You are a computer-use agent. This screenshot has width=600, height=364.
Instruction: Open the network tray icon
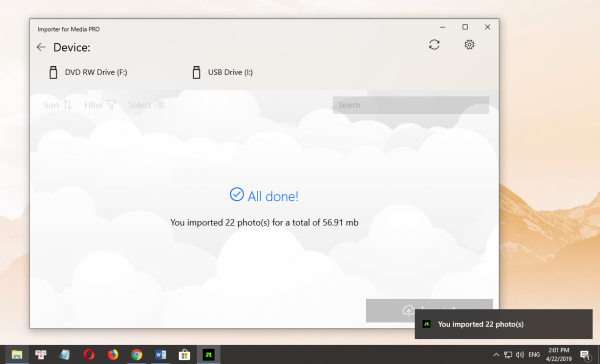(508, 355)
